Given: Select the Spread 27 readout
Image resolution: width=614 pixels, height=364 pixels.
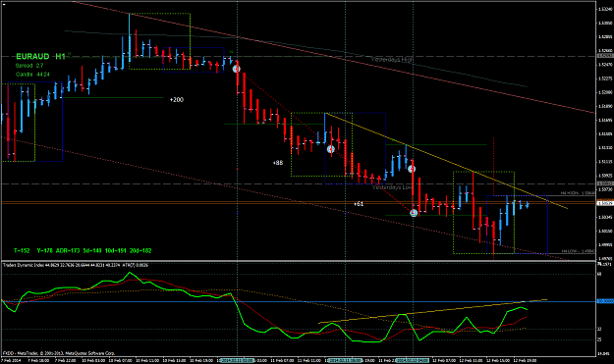Looking at the screenshot, I should (x=29, y=66).
